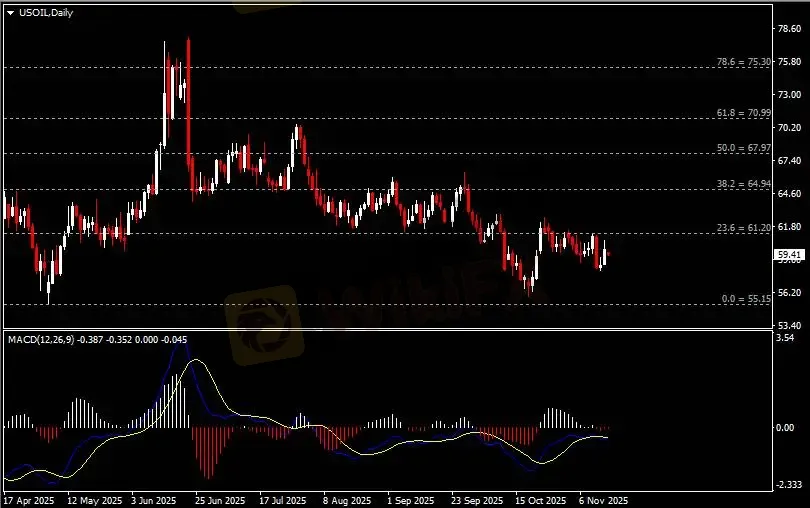
Task: Click the 78.60 value on the price scale
Action: [x=789, y=30]
